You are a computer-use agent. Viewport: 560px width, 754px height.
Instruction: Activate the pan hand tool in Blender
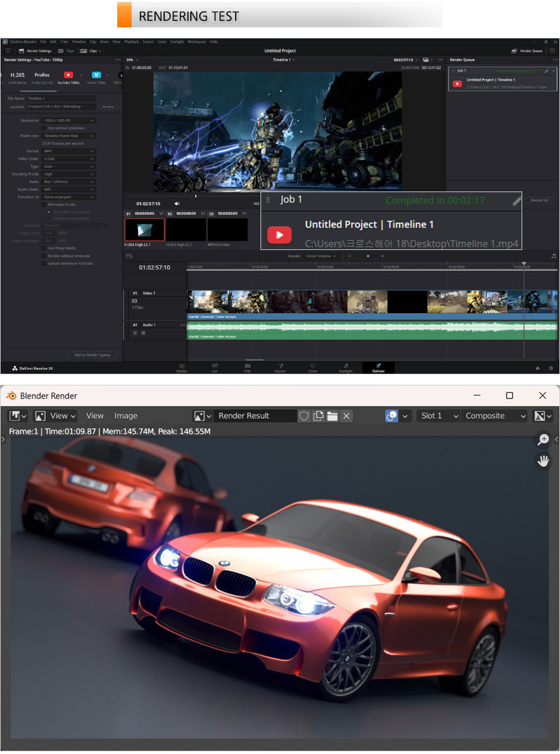click(x=542, y=461)
